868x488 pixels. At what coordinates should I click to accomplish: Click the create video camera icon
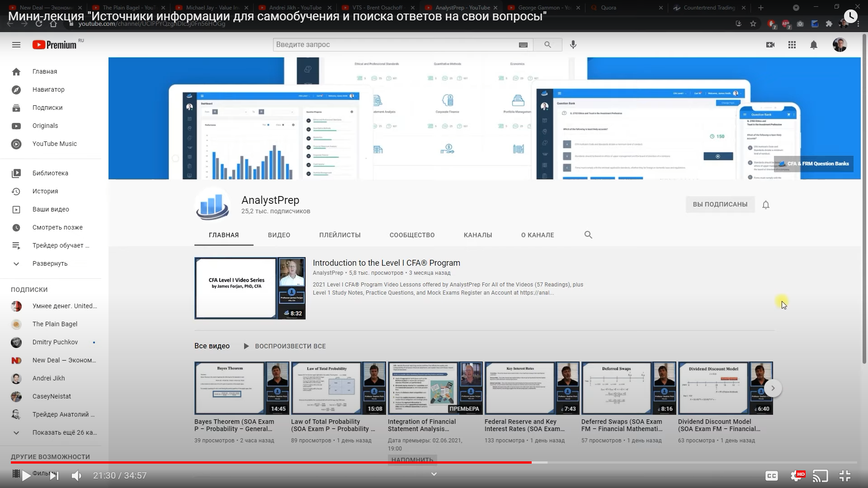pos(770,45)
